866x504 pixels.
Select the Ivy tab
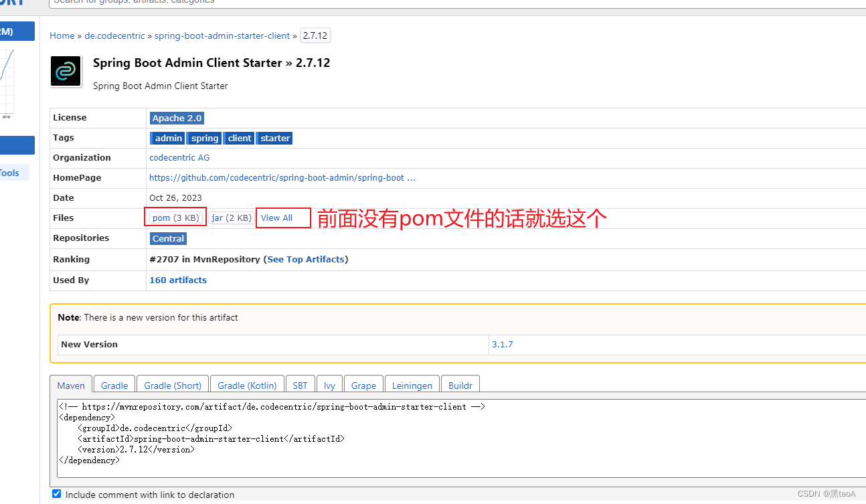tap(329, 386)
